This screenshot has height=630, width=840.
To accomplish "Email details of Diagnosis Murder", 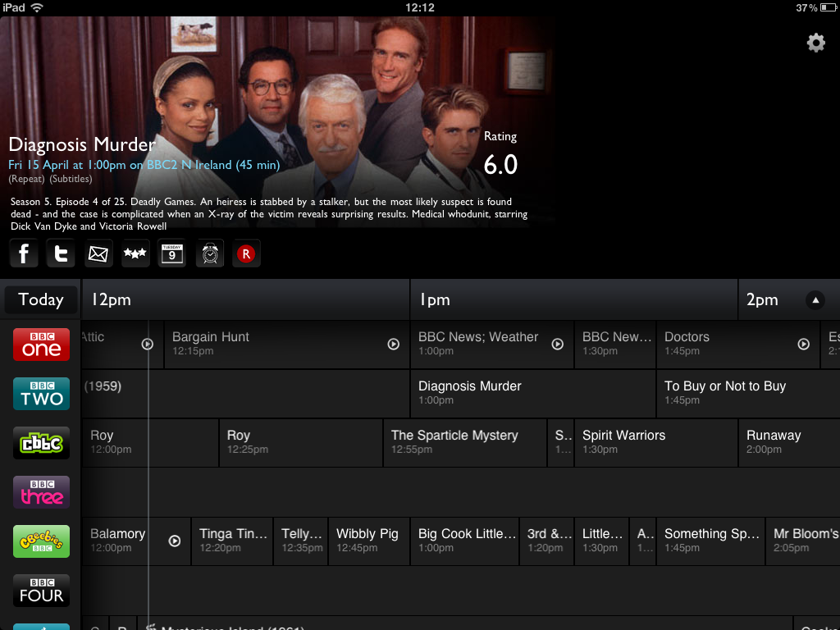I will (98, 253).
